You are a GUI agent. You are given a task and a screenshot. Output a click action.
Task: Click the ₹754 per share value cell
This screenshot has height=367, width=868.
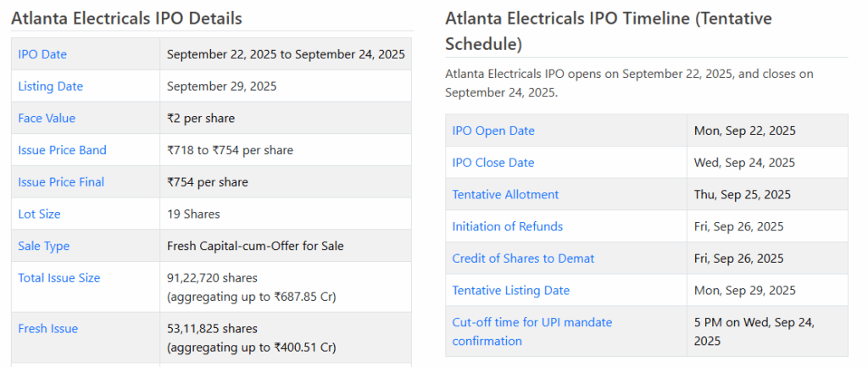point(208,182)
